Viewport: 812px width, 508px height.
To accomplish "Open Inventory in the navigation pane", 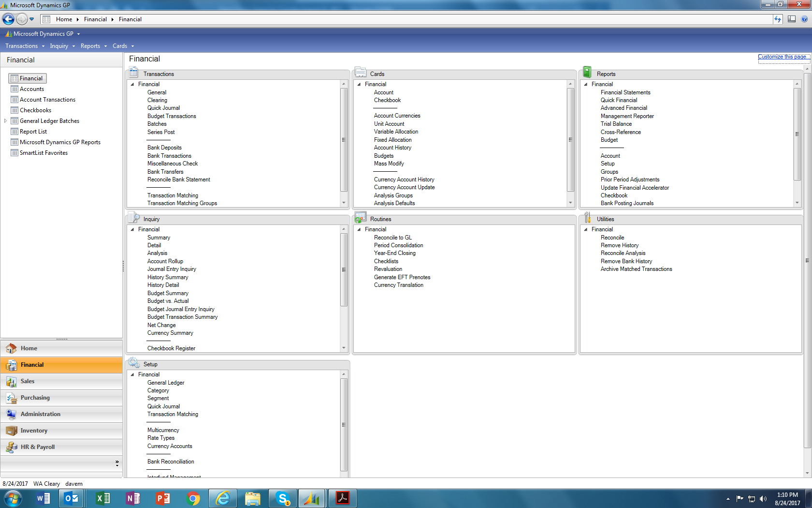I will click(61, 431).
